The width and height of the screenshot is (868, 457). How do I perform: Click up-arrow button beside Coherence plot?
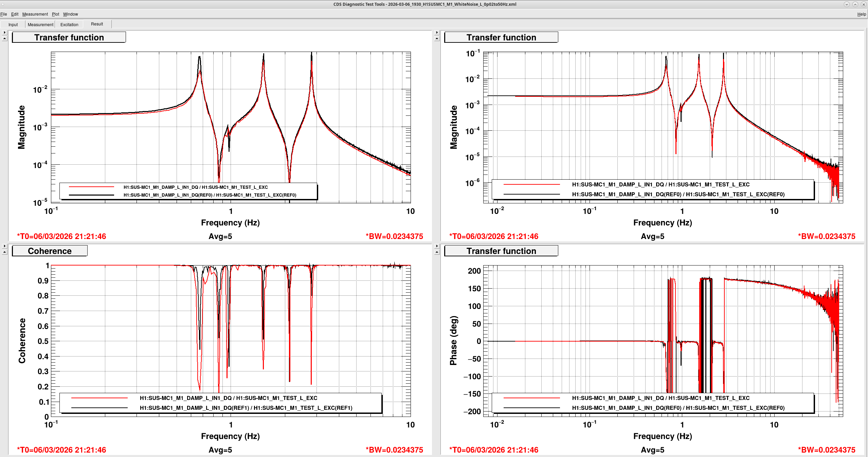[x=4, y=252]
